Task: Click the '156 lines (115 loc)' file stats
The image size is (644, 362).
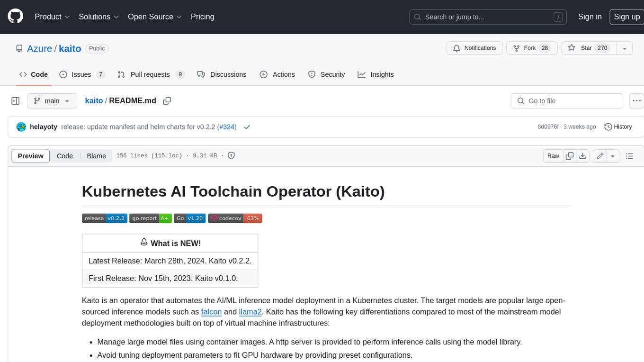Action: coord(149,156)
